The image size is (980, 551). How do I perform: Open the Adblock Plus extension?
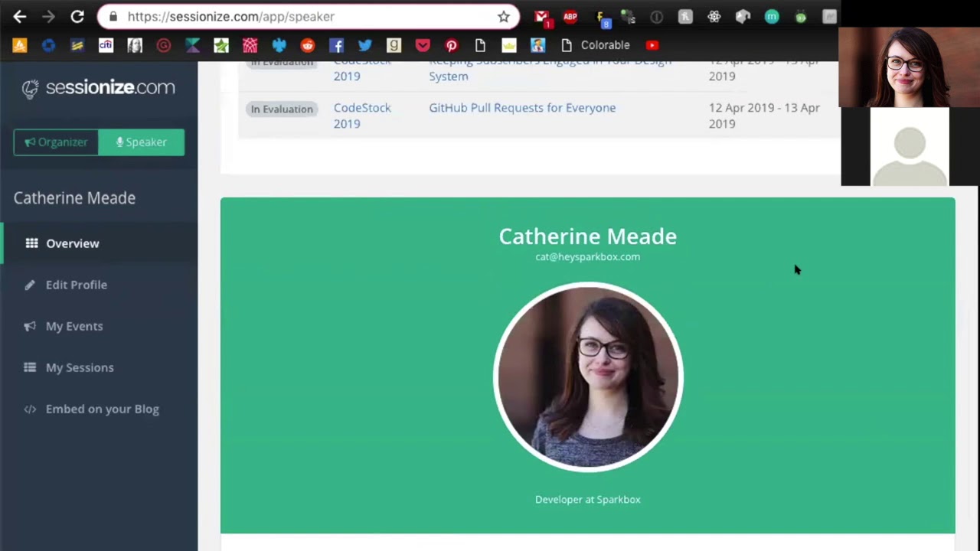click(570, 17)
